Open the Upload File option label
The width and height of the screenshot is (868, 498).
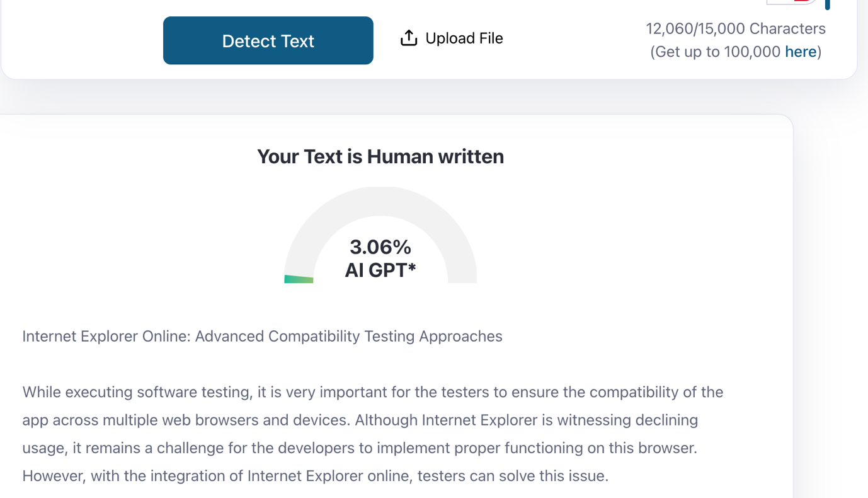464,38
